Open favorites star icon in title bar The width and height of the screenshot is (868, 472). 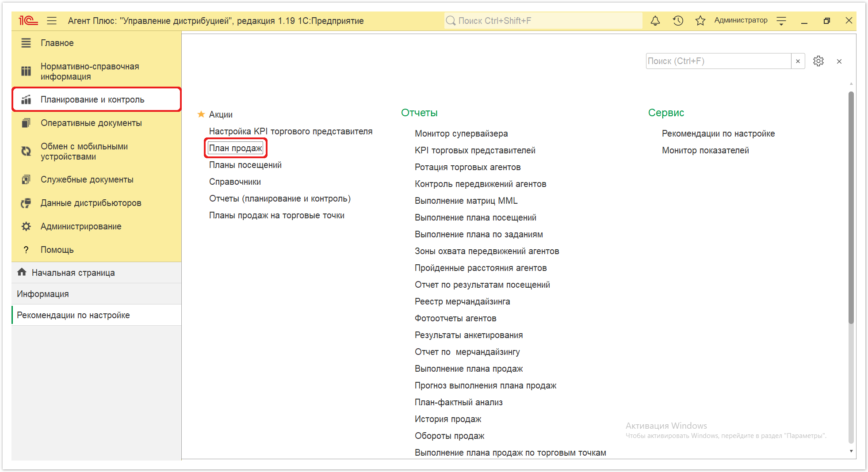click(700, 20)
